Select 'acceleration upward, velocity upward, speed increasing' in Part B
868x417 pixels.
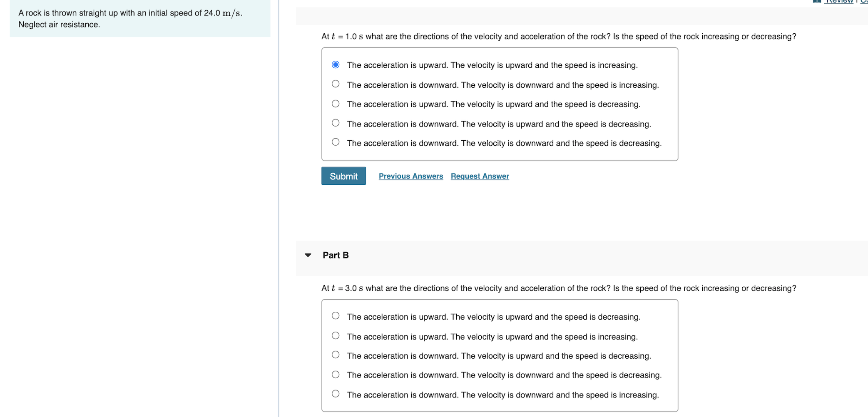tap(335, 335)
